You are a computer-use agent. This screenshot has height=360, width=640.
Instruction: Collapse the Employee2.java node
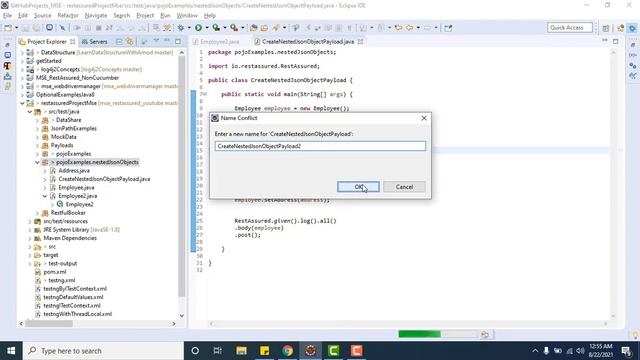coord(45,196)
